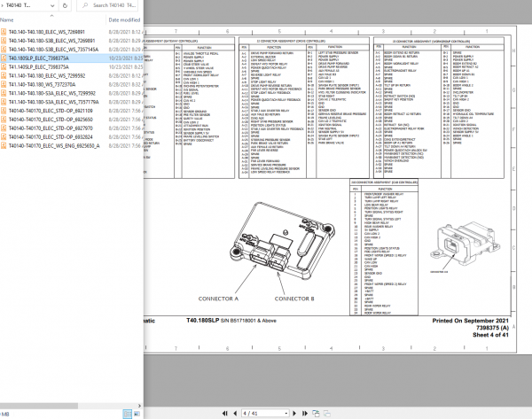Go to first page in PDF viewer
The width and height of the screenshot is (532, 419).
224,413
